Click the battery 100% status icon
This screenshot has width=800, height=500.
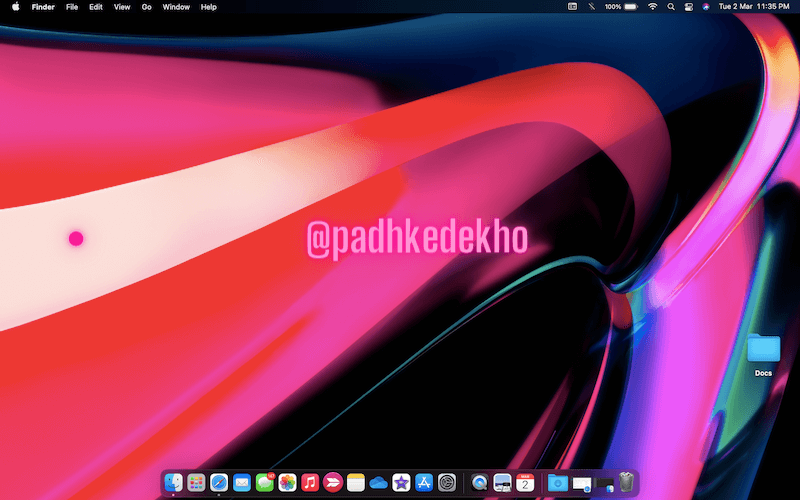(621, 7)
